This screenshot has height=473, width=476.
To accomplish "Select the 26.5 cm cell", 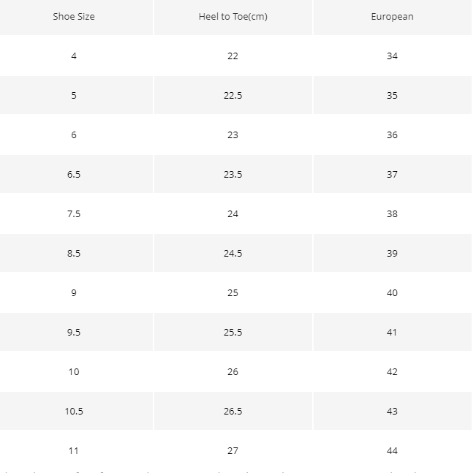I will pos(233,411).
